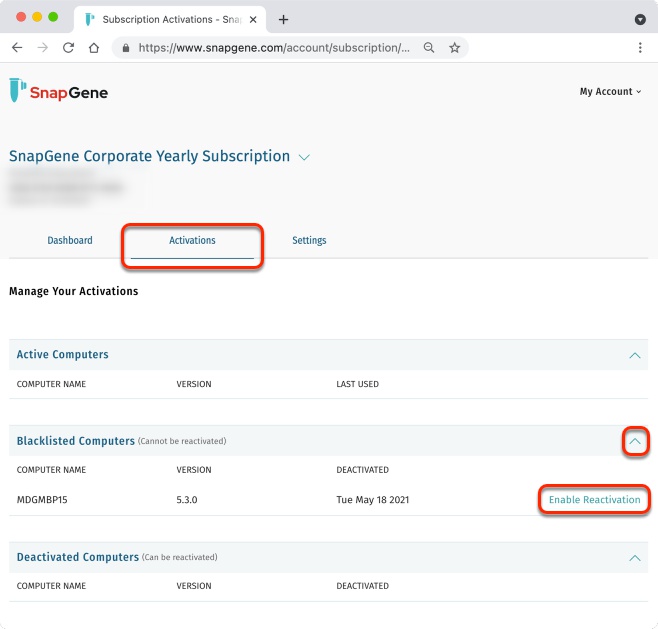
Task: Open the browser three-dot menu
Action: (640, 47)
